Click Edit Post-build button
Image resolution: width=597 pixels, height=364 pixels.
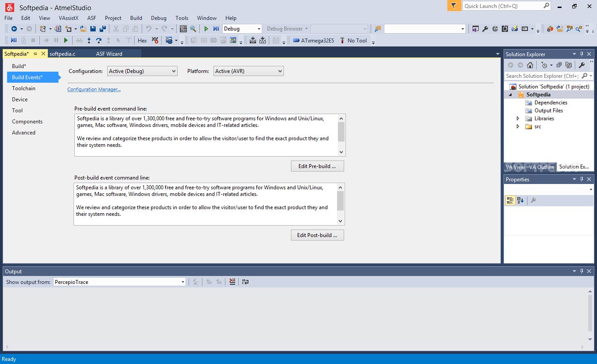pyautogui.click(x=318, y=235)
